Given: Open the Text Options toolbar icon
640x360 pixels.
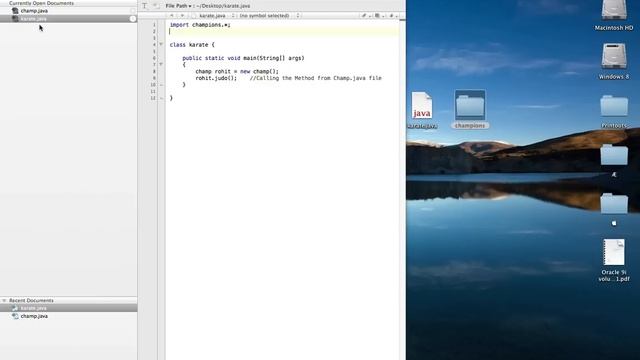Looking at the screenshot, I should pos(144,6).
